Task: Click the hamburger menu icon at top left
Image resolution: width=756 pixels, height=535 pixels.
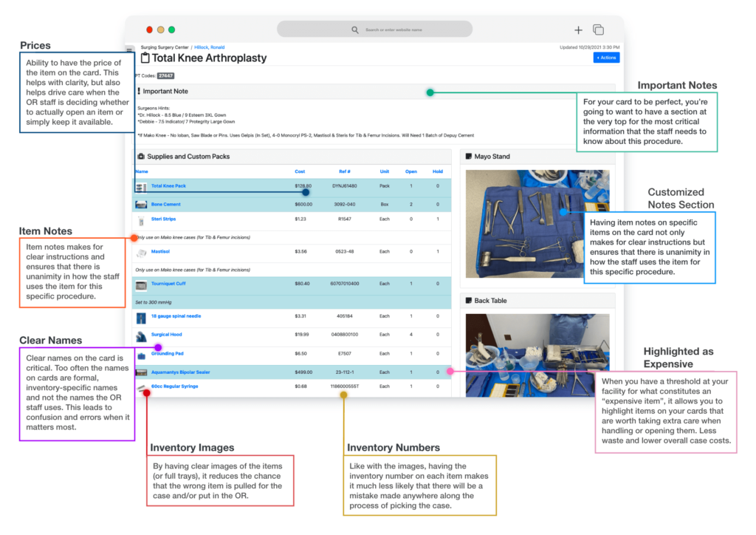Action: click(x=130, y=50)
